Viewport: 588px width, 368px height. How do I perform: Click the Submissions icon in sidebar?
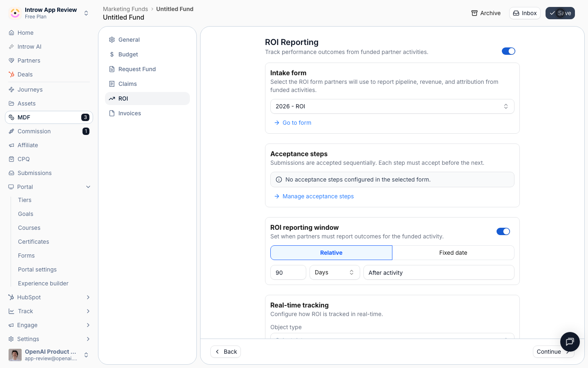tap(11, 173)
